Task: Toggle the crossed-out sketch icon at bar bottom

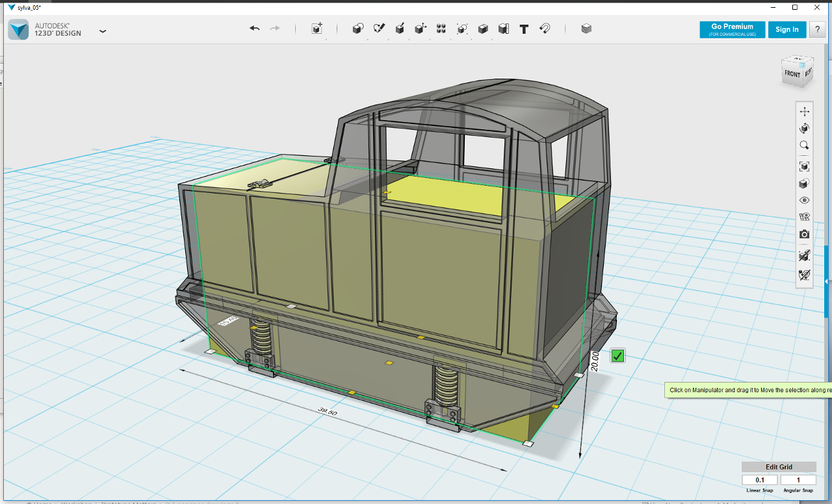Action: pyautogui.click(x=805, y=275)
